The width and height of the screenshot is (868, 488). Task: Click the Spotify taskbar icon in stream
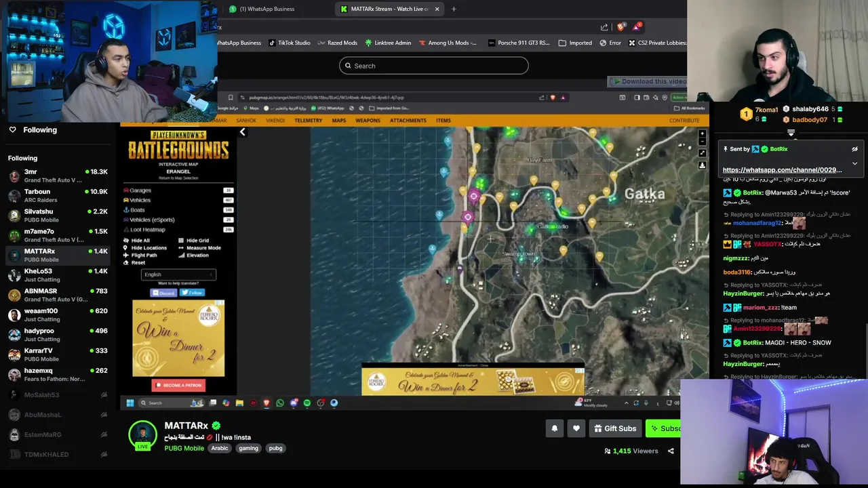pyautogui.click(x=307, y=403)
